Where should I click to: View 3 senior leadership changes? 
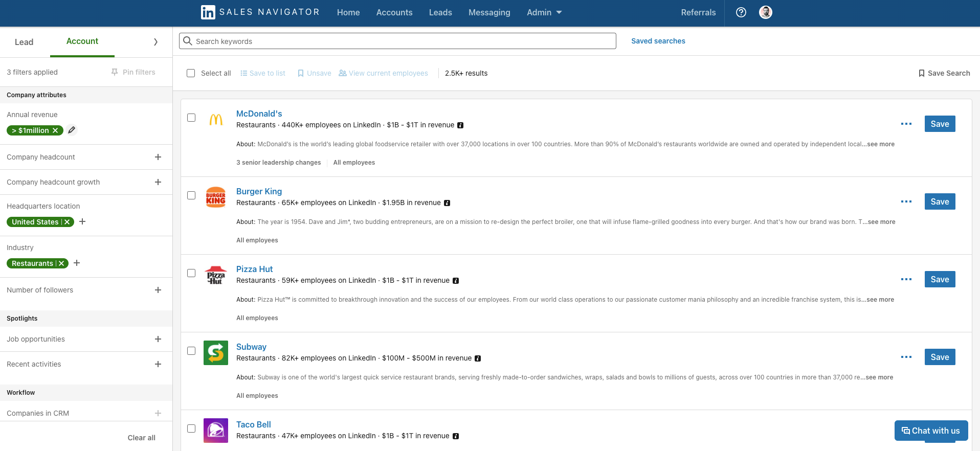click(x=279, y=163)
